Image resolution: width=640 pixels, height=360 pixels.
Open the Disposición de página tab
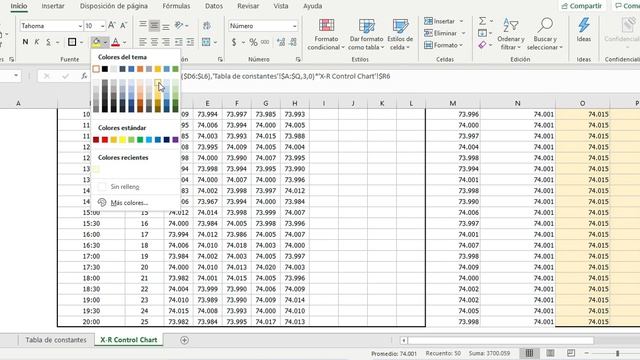click(x=114, y=6)
